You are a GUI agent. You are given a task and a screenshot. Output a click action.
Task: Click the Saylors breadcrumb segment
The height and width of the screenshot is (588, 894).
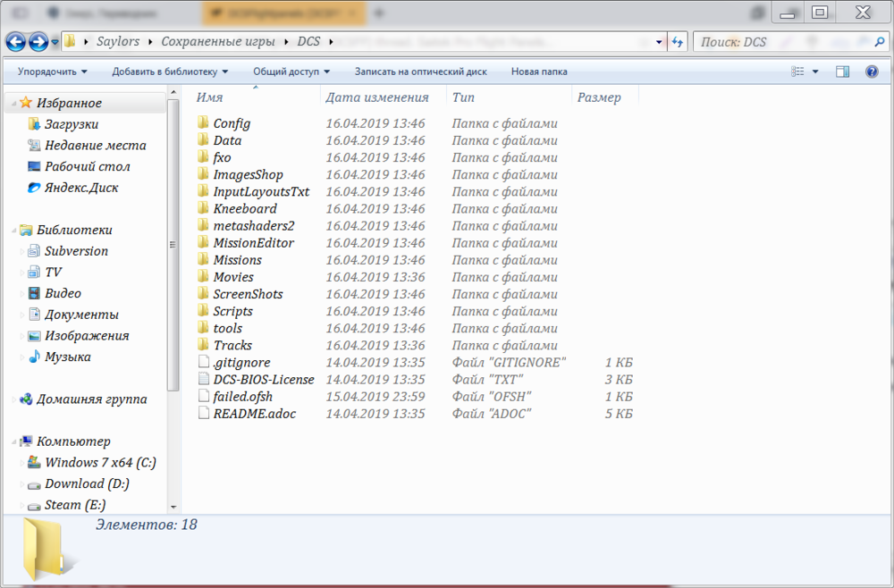point(118,41)
